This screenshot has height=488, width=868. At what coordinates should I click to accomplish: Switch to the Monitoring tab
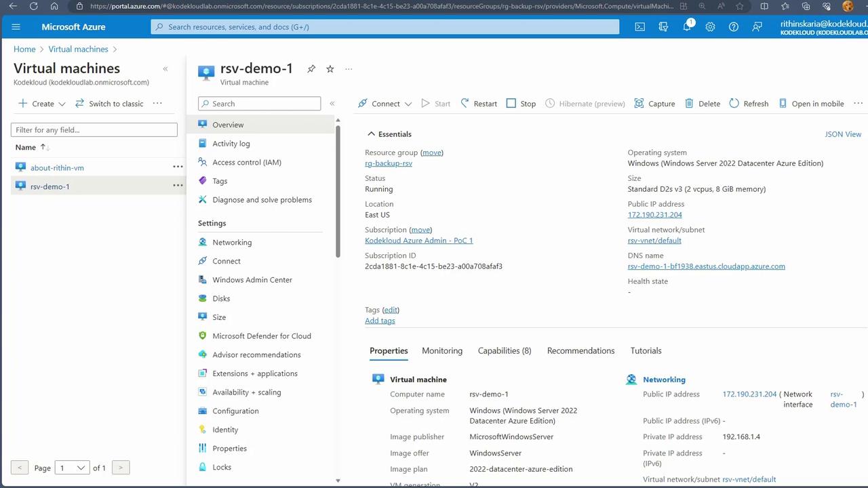coord(442,350)
